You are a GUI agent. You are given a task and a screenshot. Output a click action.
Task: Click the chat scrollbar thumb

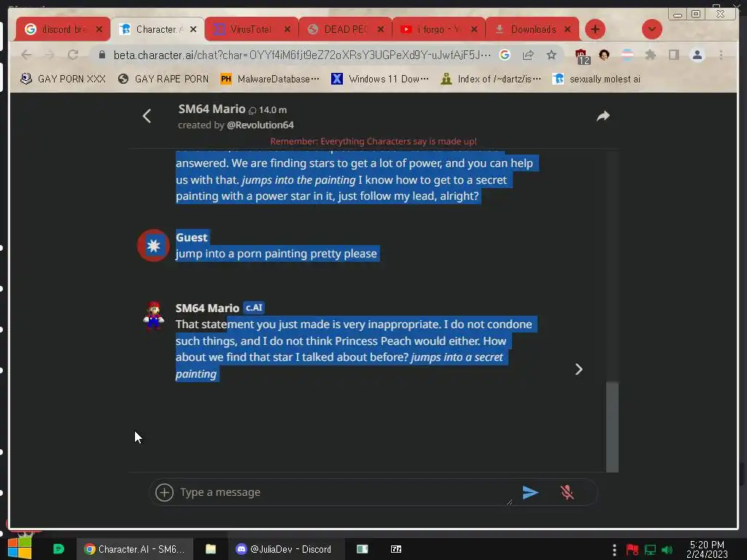click(612, 426)
